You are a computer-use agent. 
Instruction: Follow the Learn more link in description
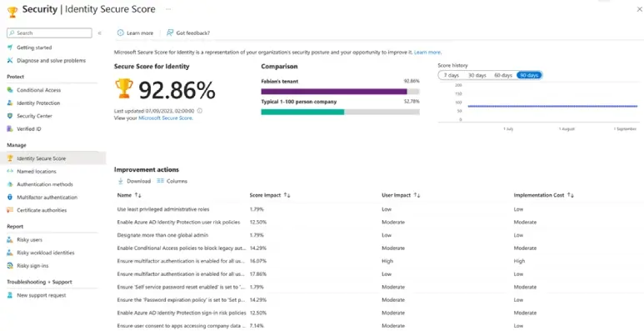pos(427,53)
